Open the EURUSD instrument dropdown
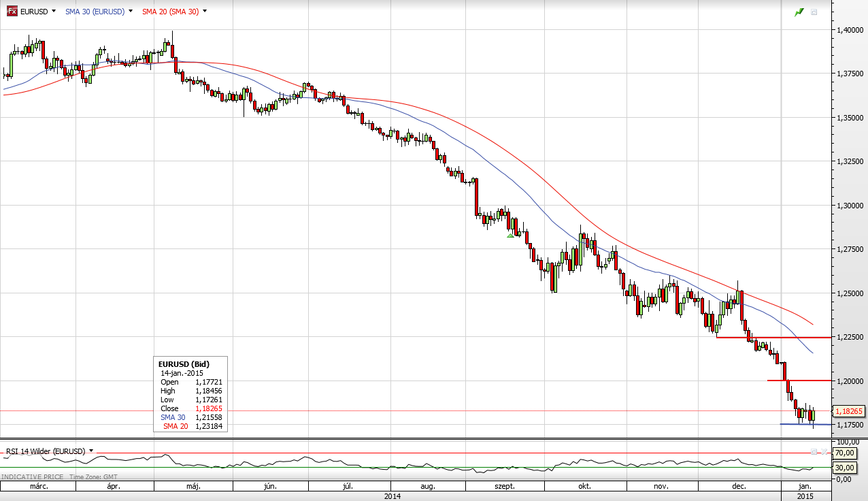Viewport: 868px width, 501px height. point(54,12)
